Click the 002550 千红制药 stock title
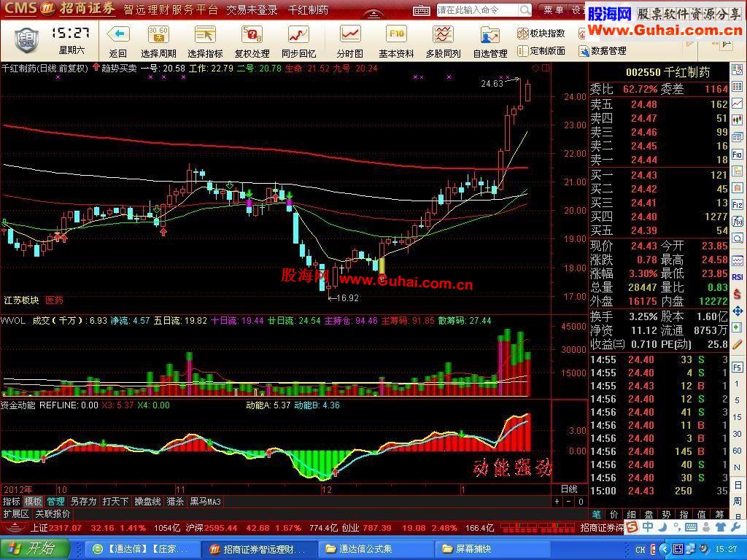Viewport: 747px width, 560px height. coord(668,72)
